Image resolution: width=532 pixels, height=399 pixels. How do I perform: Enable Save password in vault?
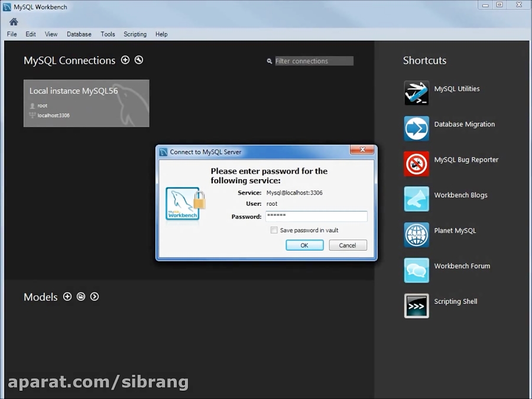click(x=274, y=230)
